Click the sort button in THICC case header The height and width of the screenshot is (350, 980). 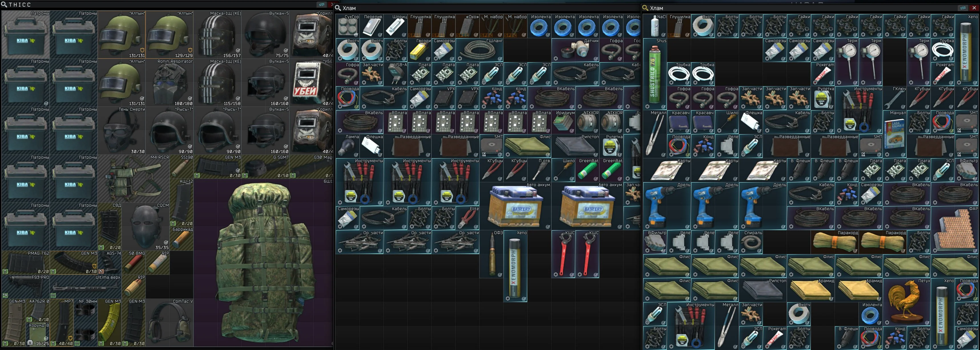pyautogui.click(x=321, y=4)
